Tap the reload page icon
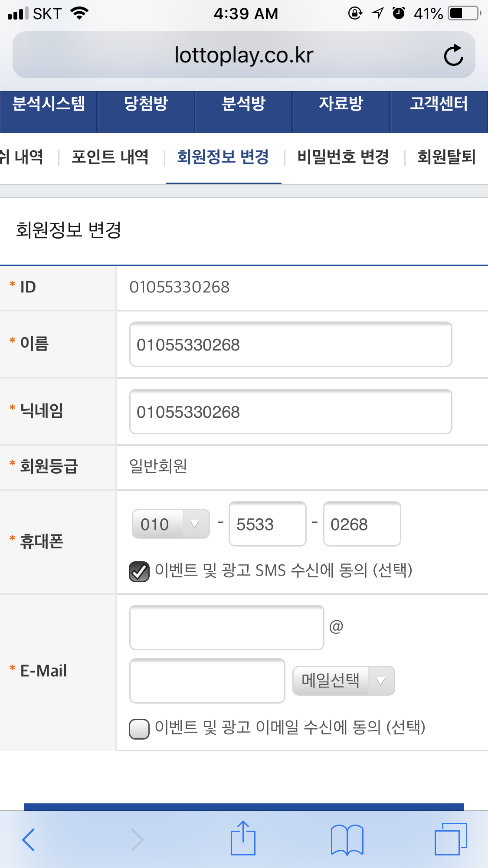This screenshot has height=868, width=488. click(453, 55)
